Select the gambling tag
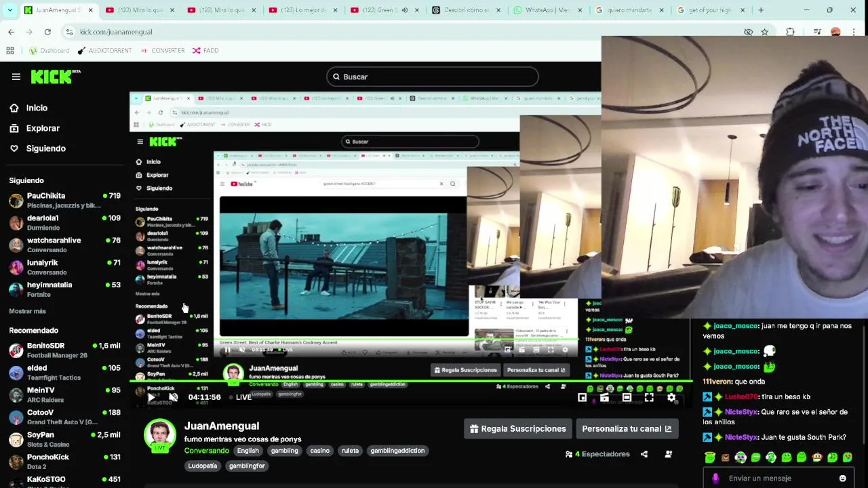This screenshot has width=868, height=488. [284, 451]
